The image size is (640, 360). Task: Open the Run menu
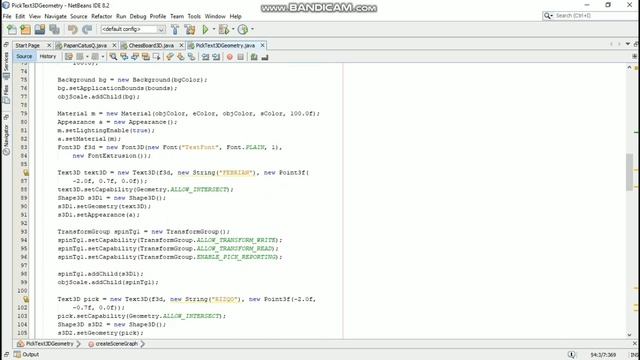click(x=121, y=16)
